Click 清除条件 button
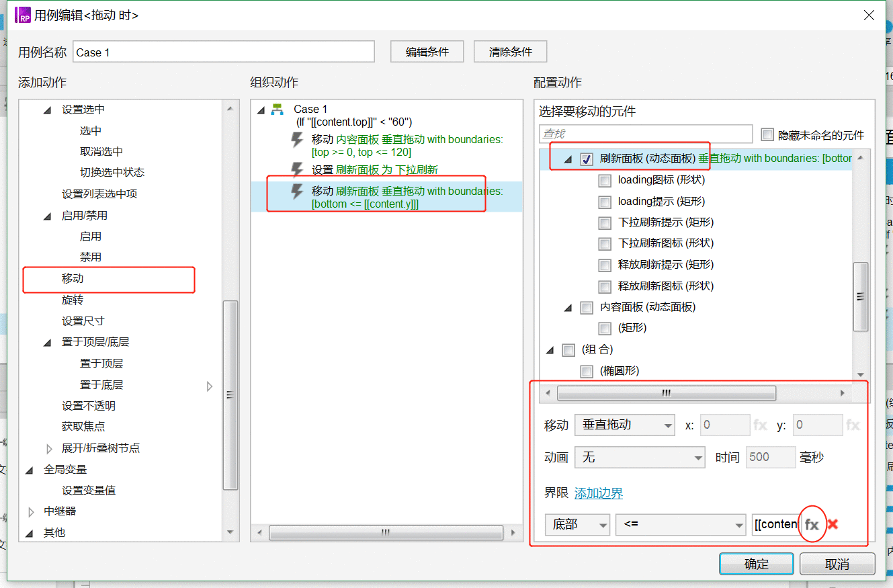Screen dimensions: 893x588 tap(511, 52)
